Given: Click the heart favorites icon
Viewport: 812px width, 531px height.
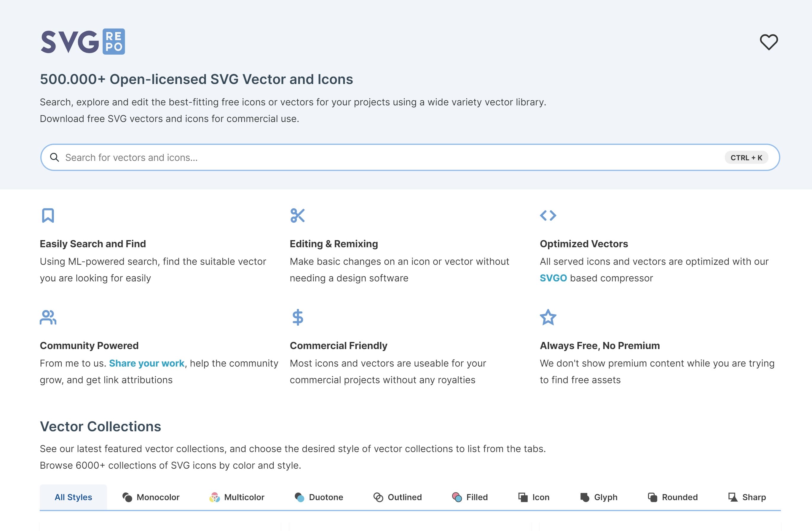Looking at the screenshot, I should [768, 42].
